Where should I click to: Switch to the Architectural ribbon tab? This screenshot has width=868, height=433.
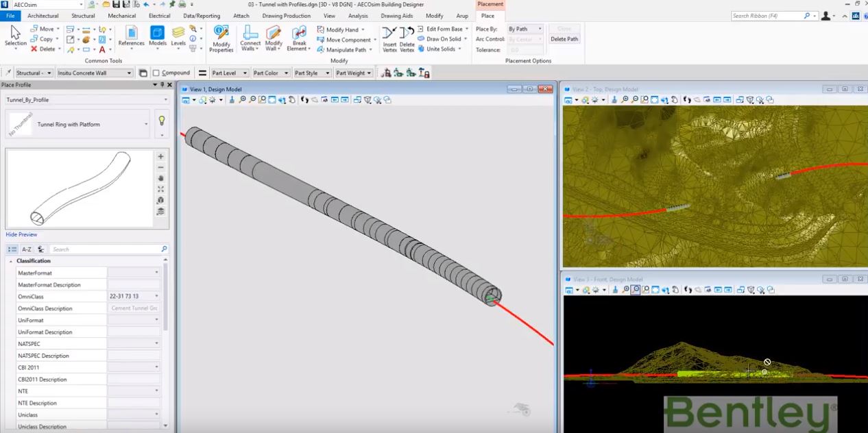43,16
